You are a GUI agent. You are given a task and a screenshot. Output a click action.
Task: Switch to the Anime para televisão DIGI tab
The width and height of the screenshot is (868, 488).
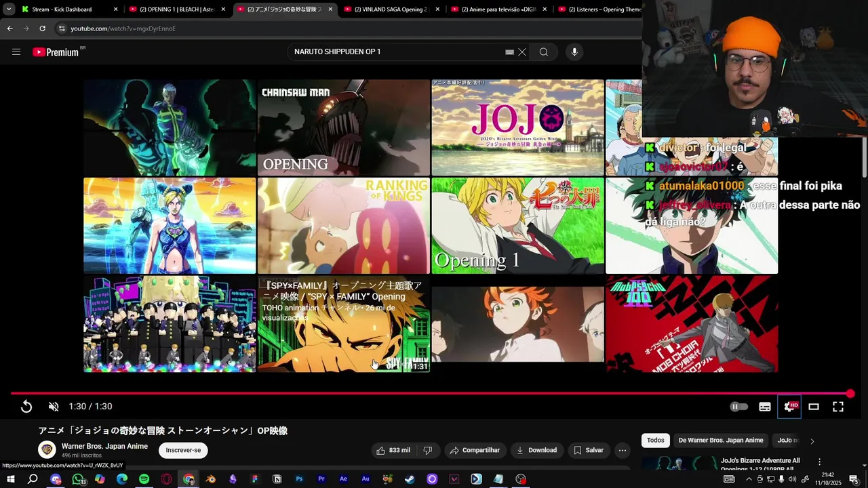tap(498, 9)
